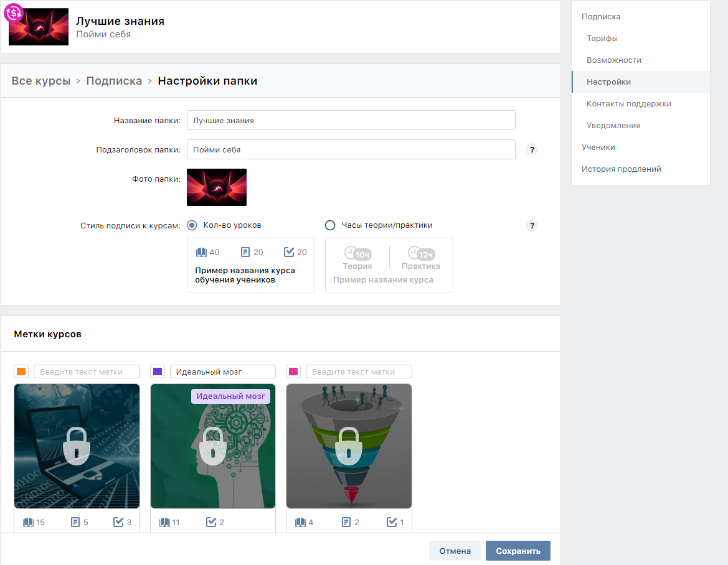Click checkmark icon under brain course

point(210,522)
